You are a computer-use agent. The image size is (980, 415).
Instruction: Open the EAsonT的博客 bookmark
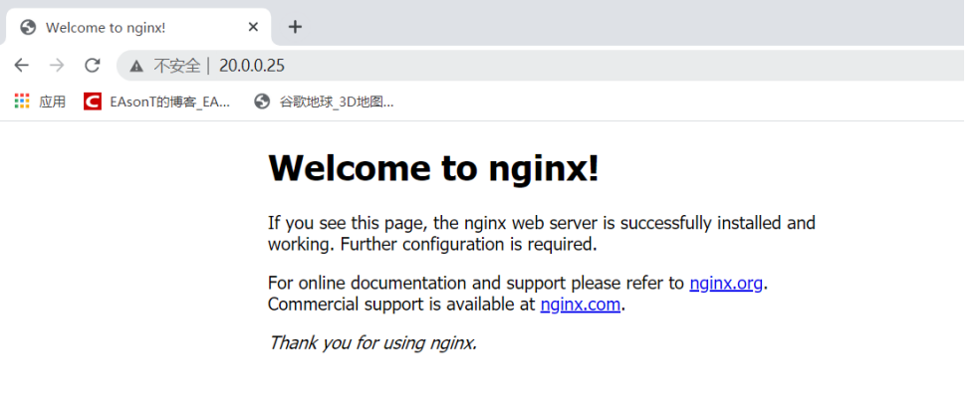pos(169,102)
